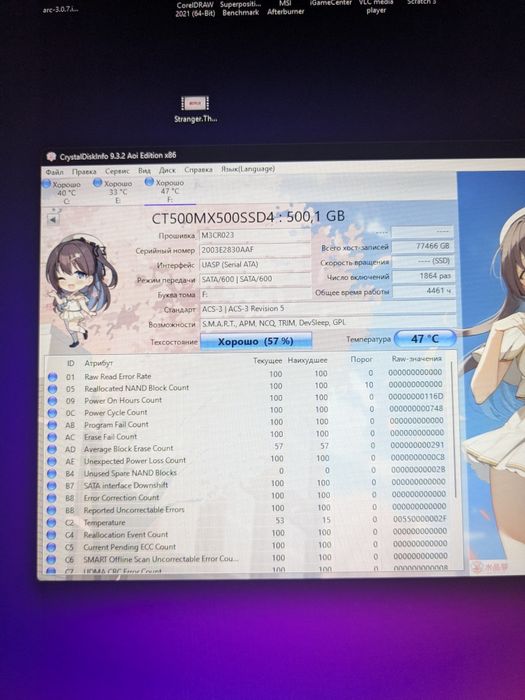Click the raw value 00000000116D
Viewport: 525px width, 700px height.
point(416,396)
